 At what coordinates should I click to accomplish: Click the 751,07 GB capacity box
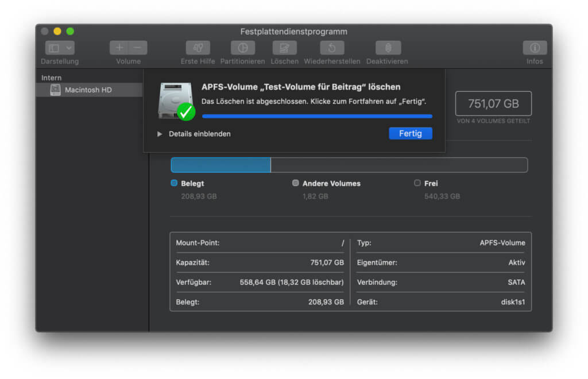(x=493, y=104)
